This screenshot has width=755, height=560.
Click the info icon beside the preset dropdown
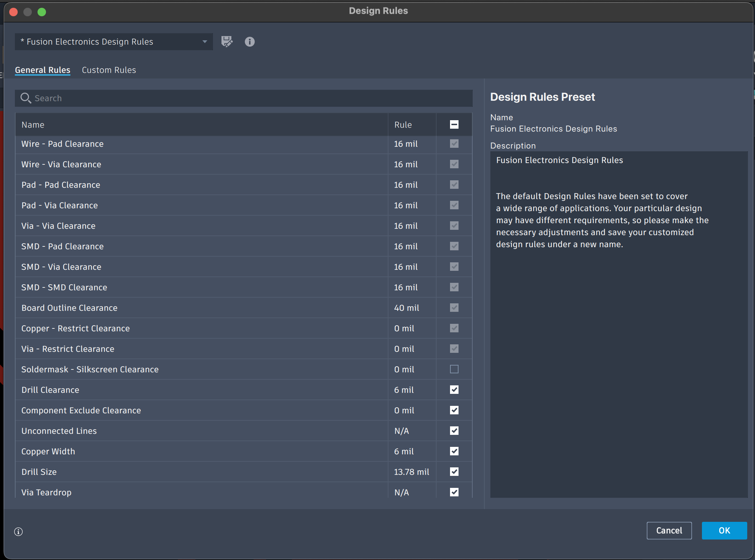pyautogui.click(x=249, y=42)
